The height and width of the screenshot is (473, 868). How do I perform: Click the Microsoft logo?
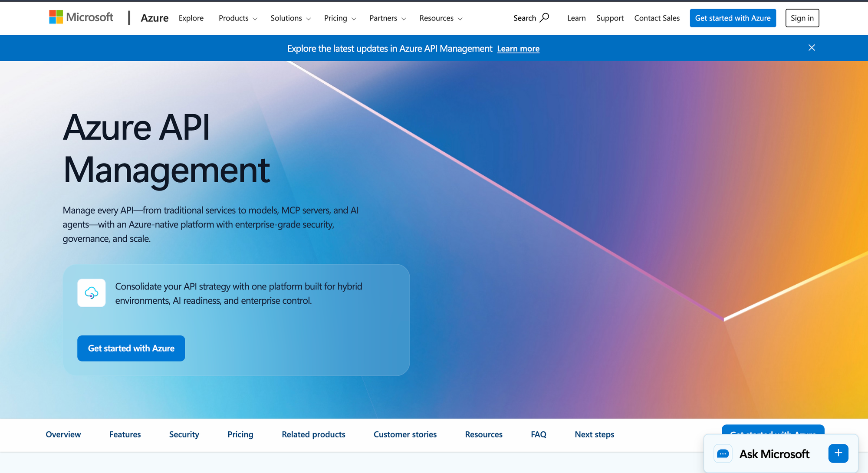point(81,17)
